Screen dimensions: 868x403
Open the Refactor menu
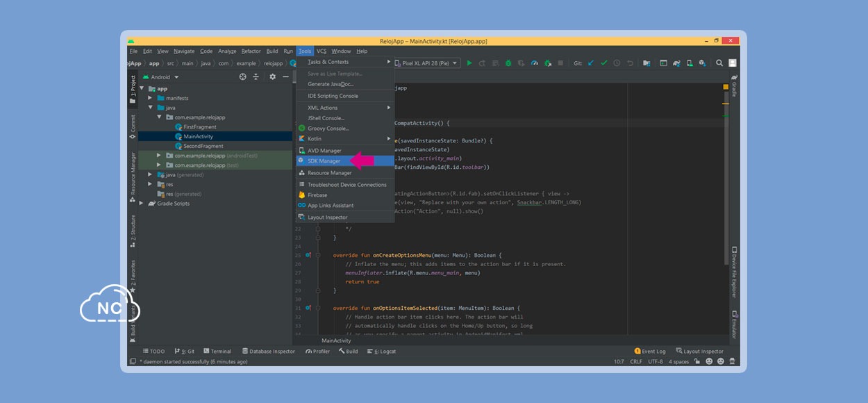tap(251, 51)
